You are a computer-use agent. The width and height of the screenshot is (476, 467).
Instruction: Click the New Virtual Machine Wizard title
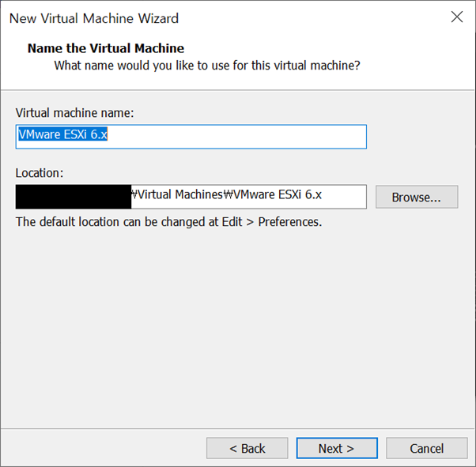pyautogui.click(x=94, y=18)
